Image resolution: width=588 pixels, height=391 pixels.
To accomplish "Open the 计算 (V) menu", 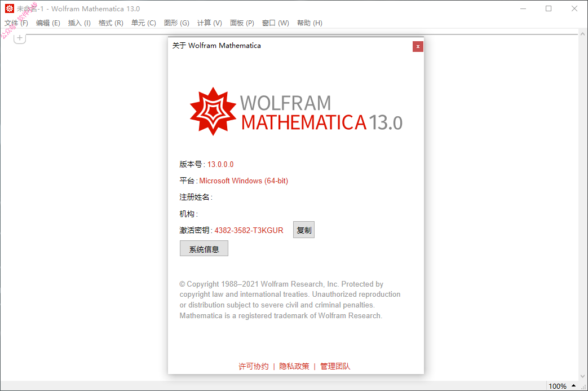I will click(x=210, y=23).
